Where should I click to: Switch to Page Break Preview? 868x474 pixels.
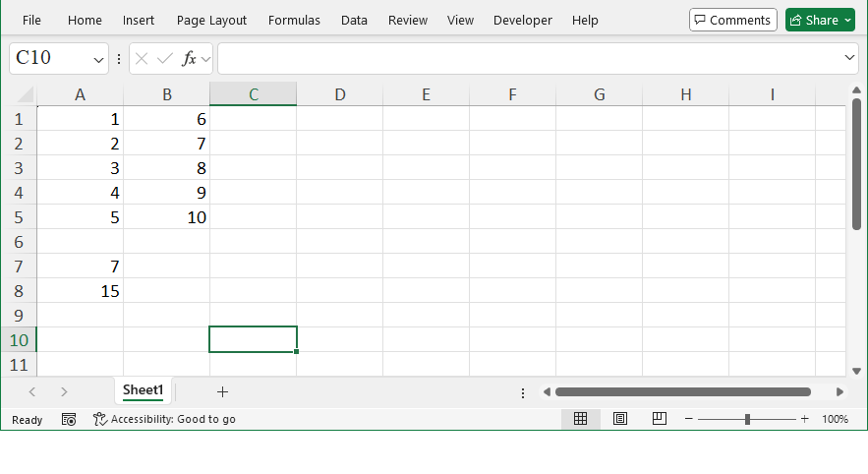coord(660,419)
